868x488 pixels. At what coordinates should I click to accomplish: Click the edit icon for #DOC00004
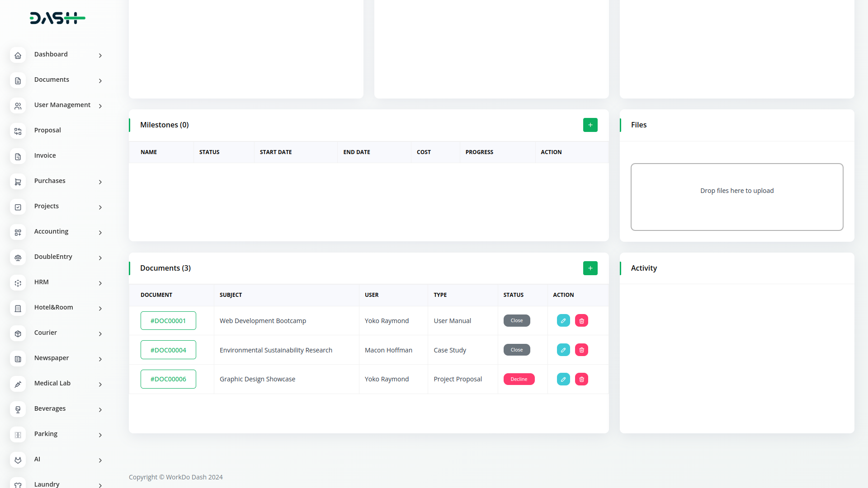pyautogui.click(x=563, y=350)
